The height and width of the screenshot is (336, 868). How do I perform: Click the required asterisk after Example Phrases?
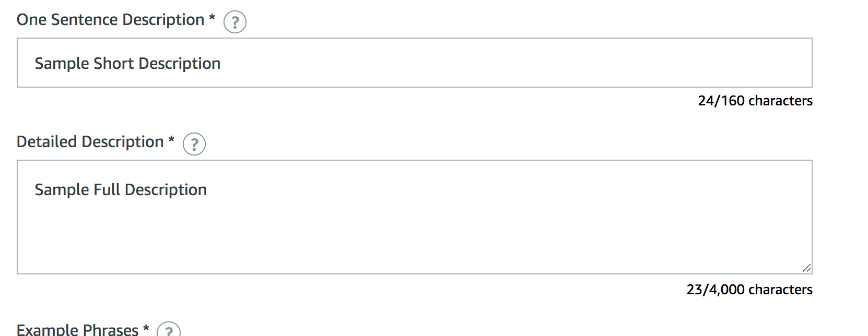[x=146, y=328]
